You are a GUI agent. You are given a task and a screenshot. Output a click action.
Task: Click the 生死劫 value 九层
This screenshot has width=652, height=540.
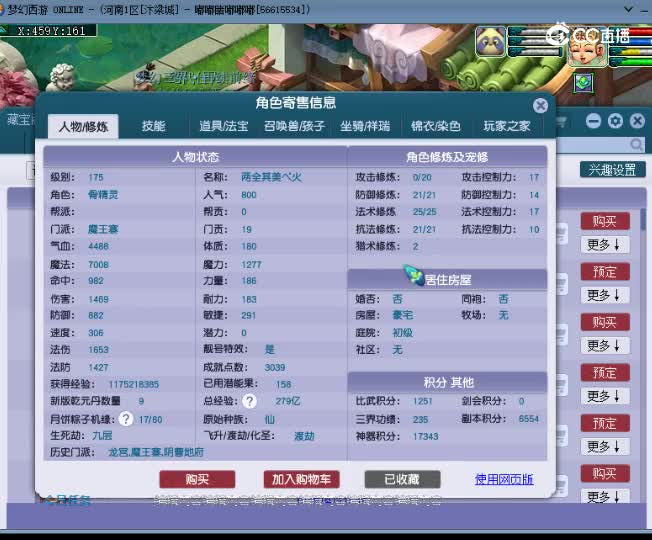102,436
